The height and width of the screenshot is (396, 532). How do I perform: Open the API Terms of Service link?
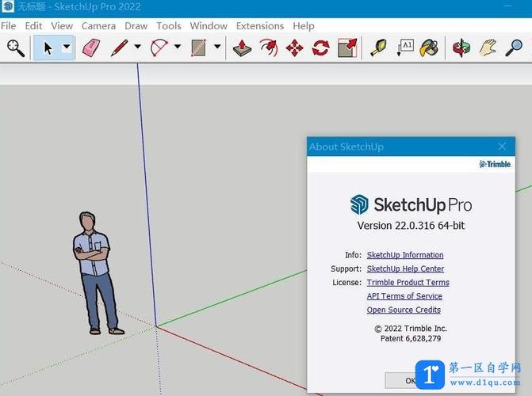(404, 296)
